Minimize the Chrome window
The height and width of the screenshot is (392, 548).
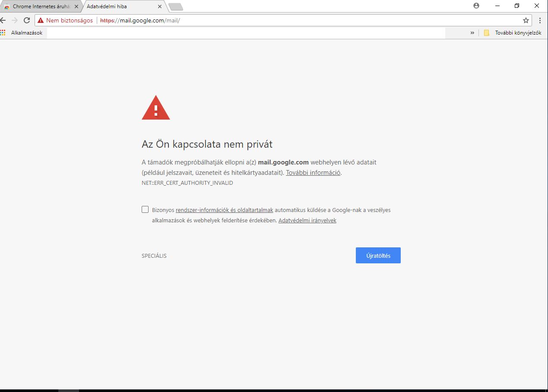[x=497, y=6]
